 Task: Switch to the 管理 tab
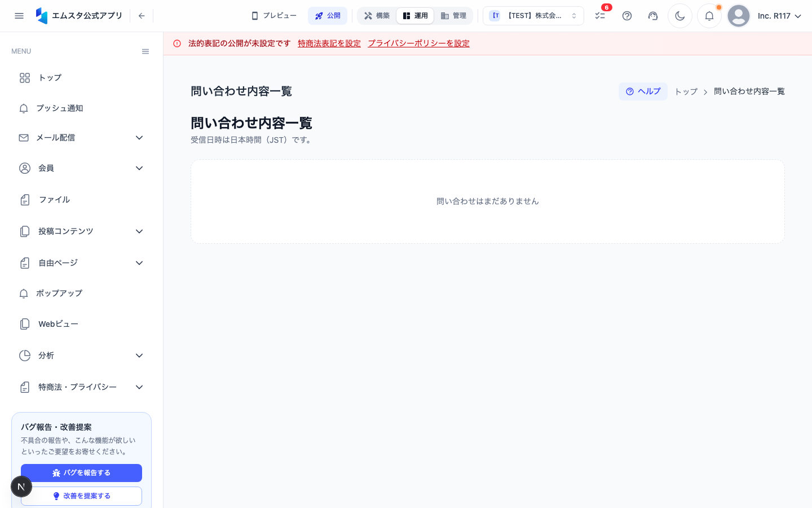[x=453, y=16]
